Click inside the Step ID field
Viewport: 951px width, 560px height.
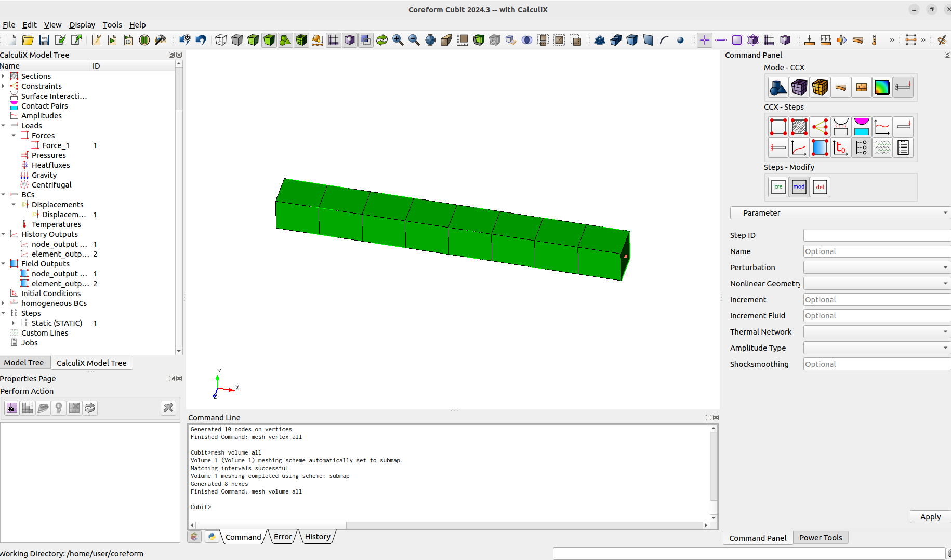tap(876, 235)
